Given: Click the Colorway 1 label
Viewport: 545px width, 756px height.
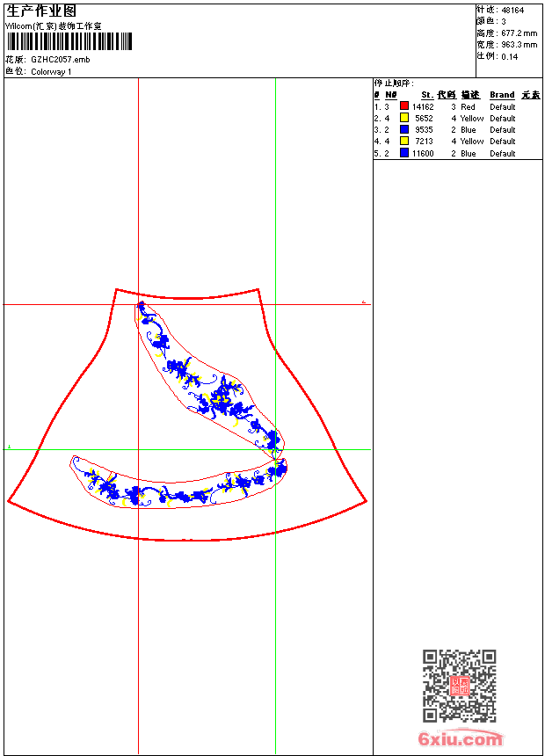Looking at the screenshot, I should (x=51, y=72).
